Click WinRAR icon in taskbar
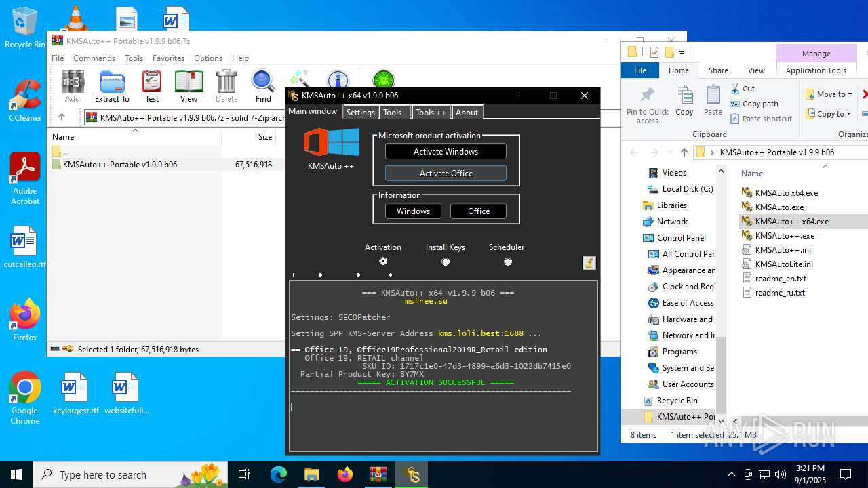 [378, 474]
